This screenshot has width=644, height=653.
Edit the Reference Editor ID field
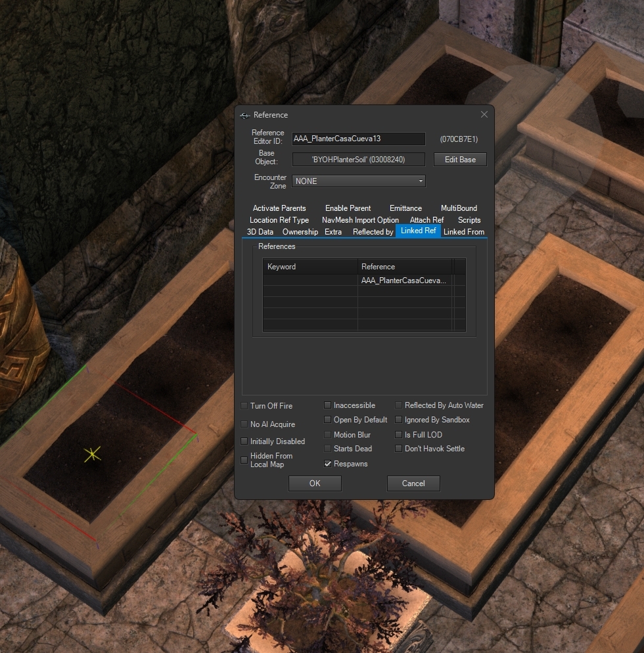point(358,139)
